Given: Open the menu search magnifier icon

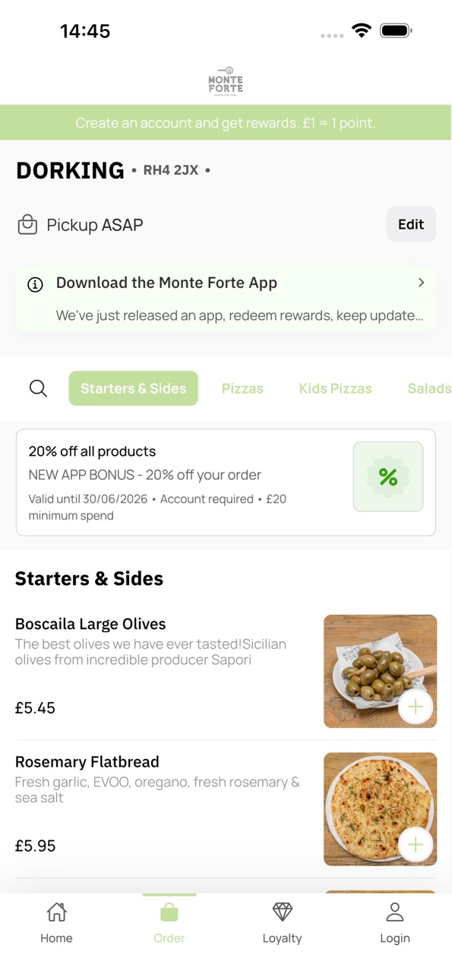Looking at the screenshot, I should click(x=38, y=388).
